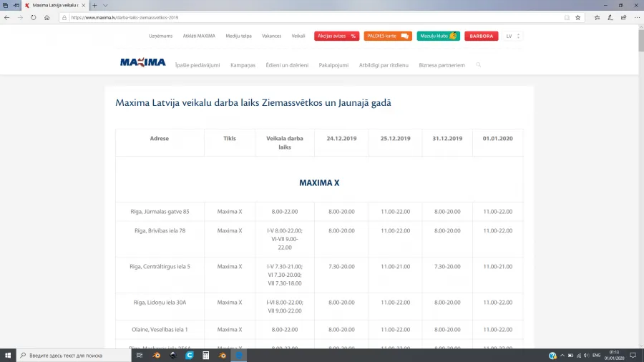644x362 pixels.
Task: Open Īpašie piedāvājumi menu
Action: tap(197, 65)
